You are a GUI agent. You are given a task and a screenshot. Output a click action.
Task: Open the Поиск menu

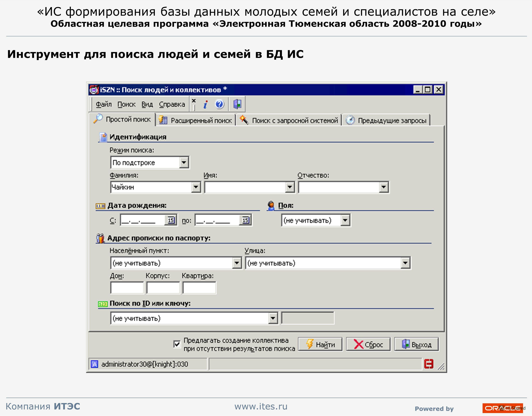pyautogui.click(x=126, y=105)
